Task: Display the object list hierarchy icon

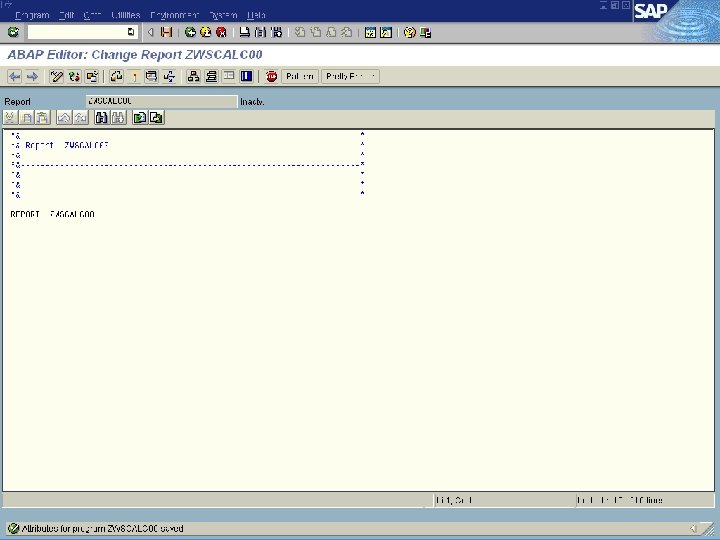Action: [193, 76]
